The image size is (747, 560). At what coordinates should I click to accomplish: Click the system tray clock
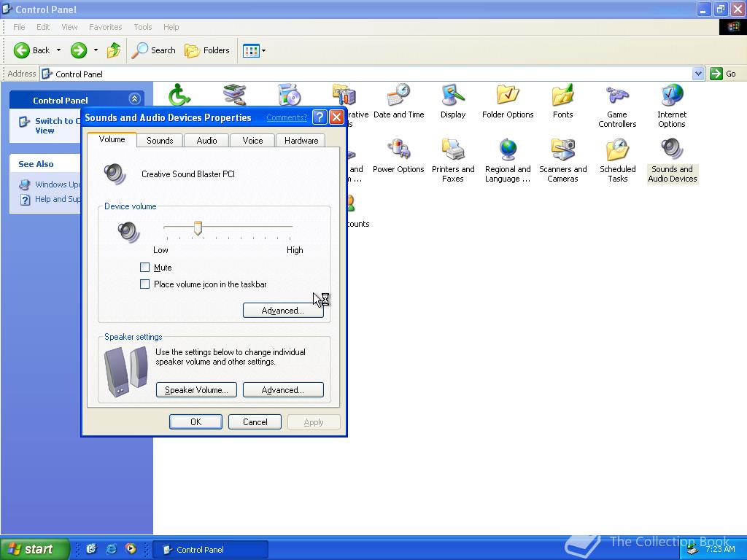[720, 549]
